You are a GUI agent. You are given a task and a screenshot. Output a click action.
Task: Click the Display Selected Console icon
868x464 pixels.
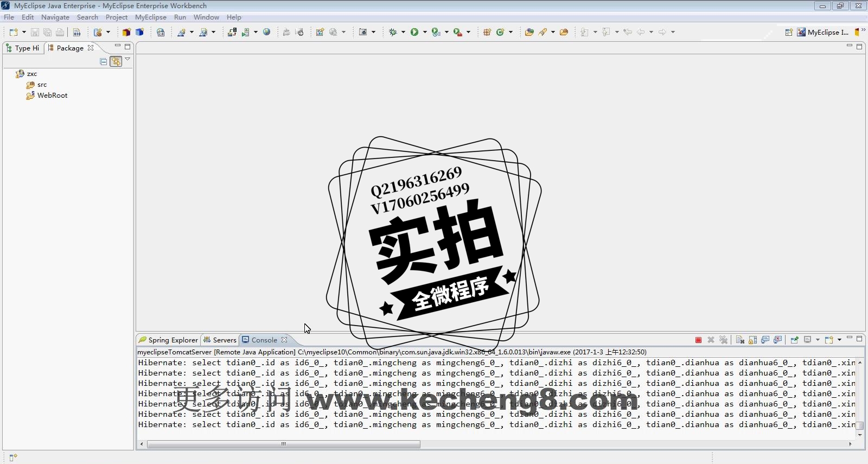pos(807,340)
